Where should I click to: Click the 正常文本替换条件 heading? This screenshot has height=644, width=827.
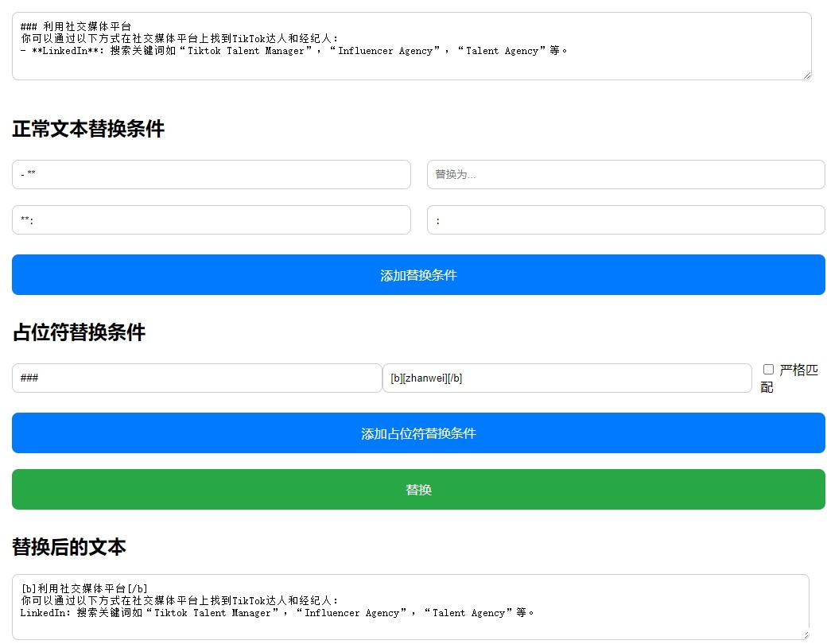(x=88, y=129)
